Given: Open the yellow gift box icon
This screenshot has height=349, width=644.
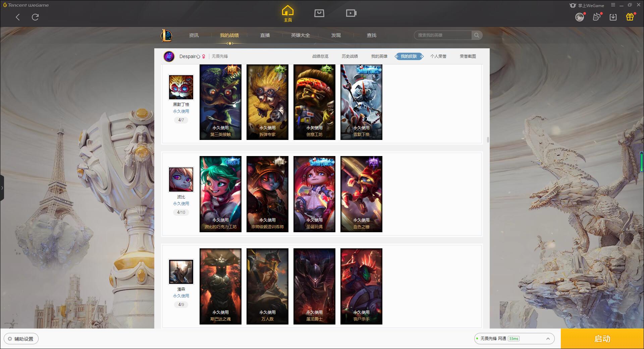Looking at the screenshot, I should click(630, 17).
